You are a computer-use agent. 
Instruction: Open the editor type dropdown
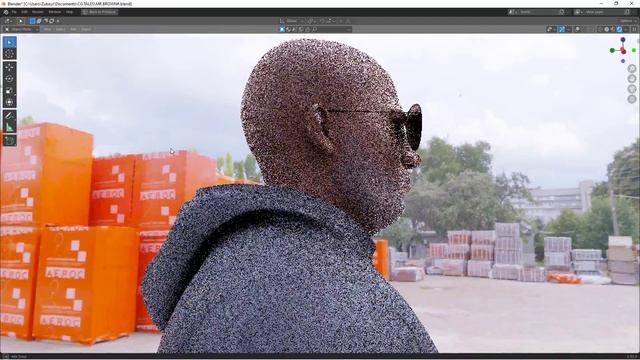[8, 21]
